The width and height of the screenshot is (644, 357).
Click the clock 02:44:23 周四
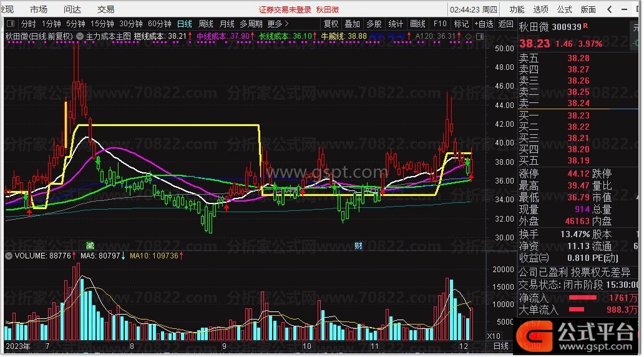coord(474,9)
